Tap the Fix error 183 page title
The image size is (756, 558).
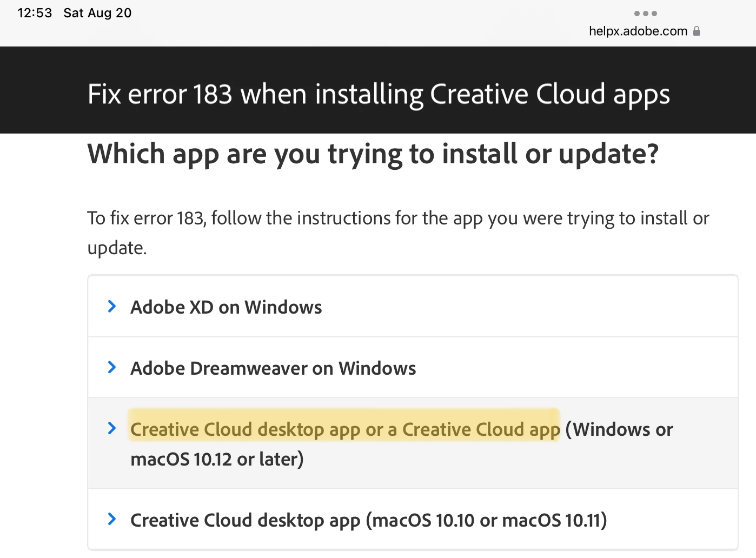(x=379, y=94)
